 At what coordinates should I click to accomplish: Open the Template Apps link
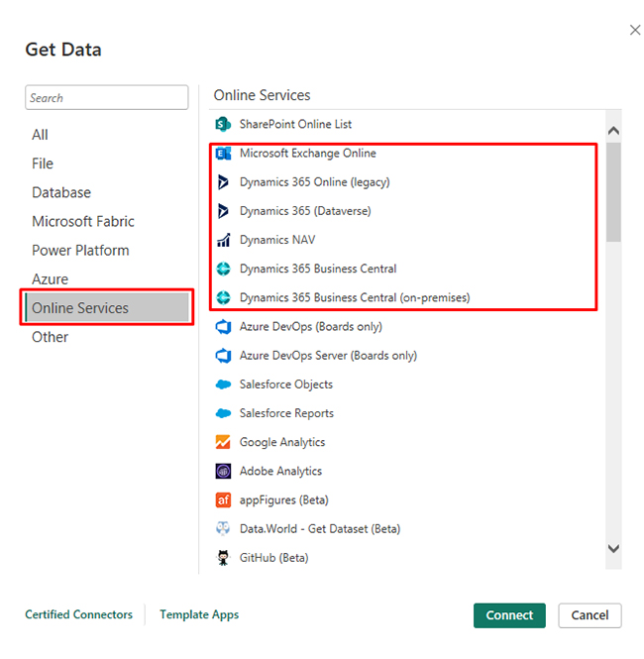pos(199,614)
